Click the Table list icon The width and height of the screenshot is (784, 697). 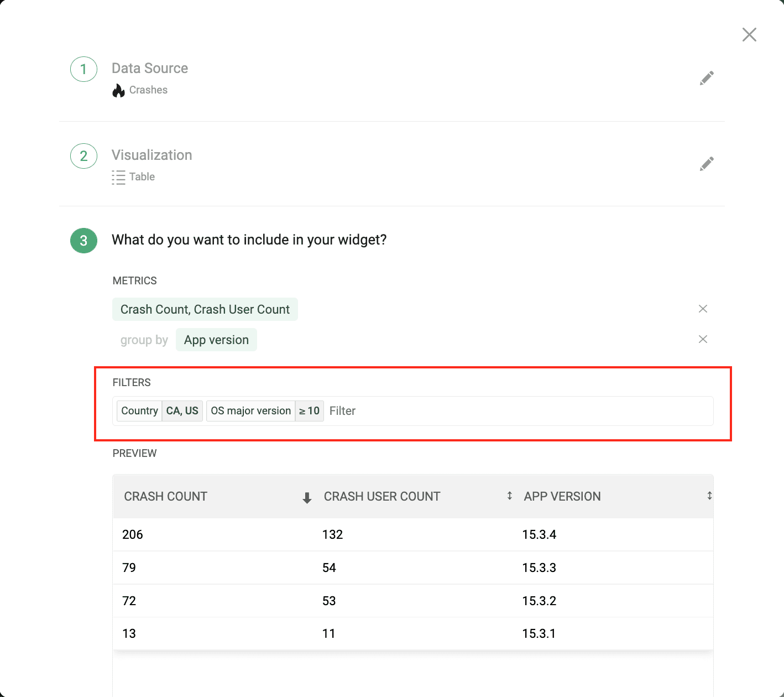tap(118, 177)
